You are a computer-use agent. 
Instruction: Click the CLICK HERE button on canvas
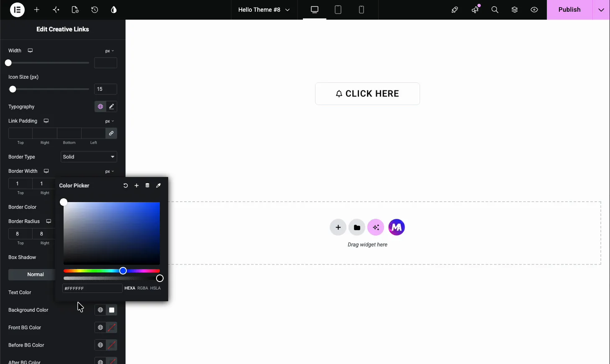367,94
